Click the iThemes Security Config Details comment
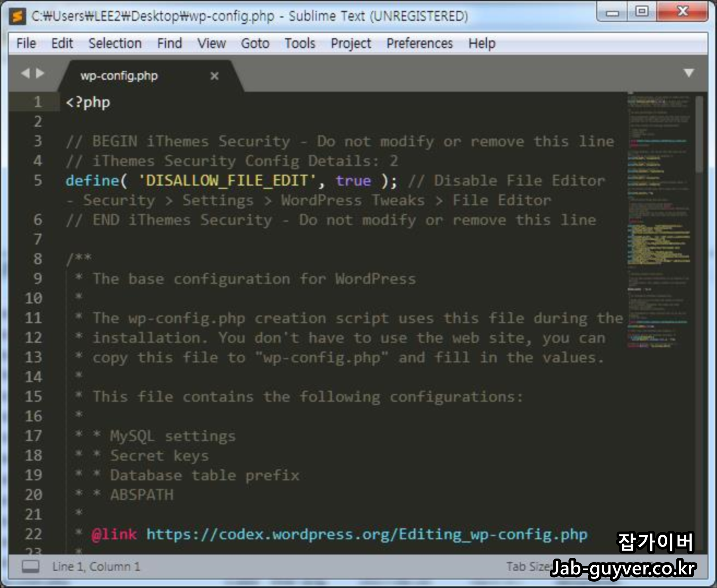This screenshot has height=588, width=717. coord(232,161)
